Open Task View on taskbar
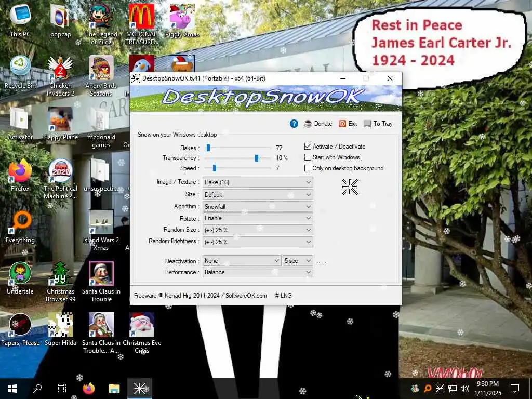532x399 pixels. pyautogui.click(x=62, y=389)
